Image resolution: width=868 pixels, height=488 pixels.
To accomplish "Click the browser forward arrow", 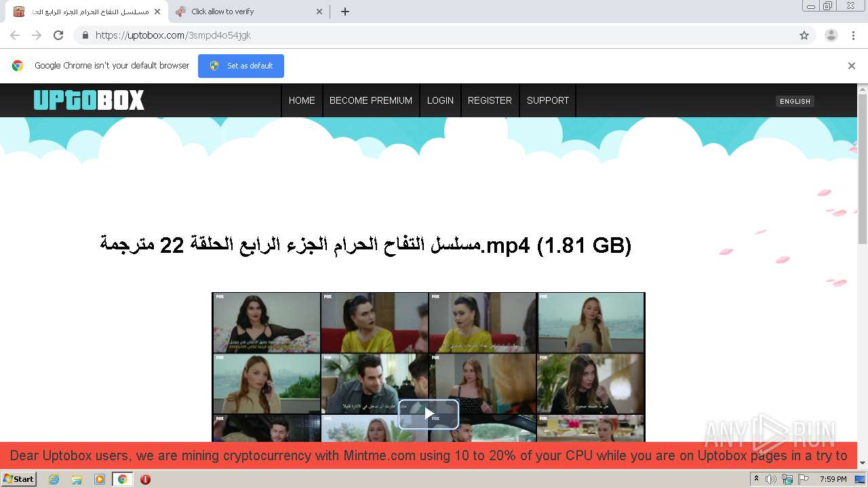I will pyautogui.click(x=37, y=35).
